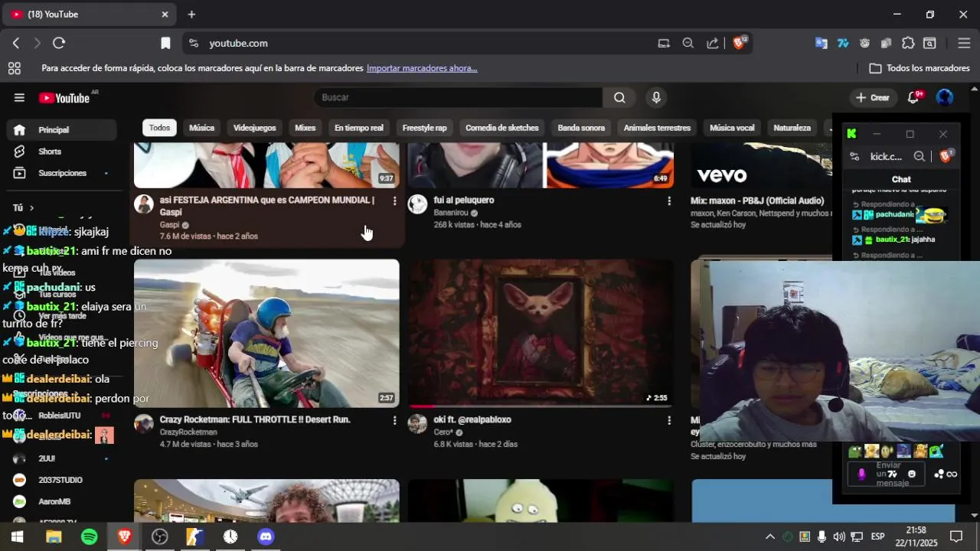The height and width of the screenshot is (551, 980).
Task: Open the Crazy Rocketman desert run thumbnail
Action: point(266,333)
